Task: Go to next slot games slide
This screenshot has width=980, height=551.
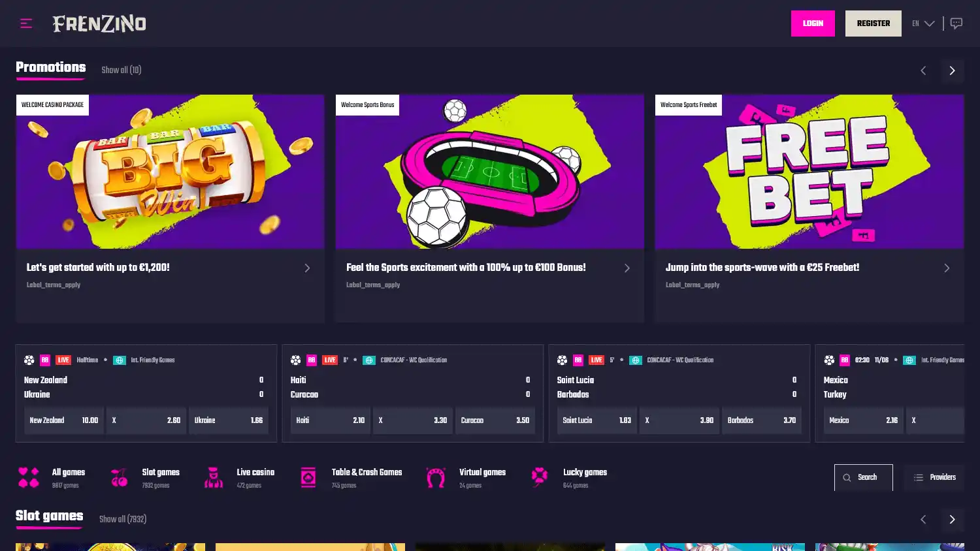Action: point(952,520)
